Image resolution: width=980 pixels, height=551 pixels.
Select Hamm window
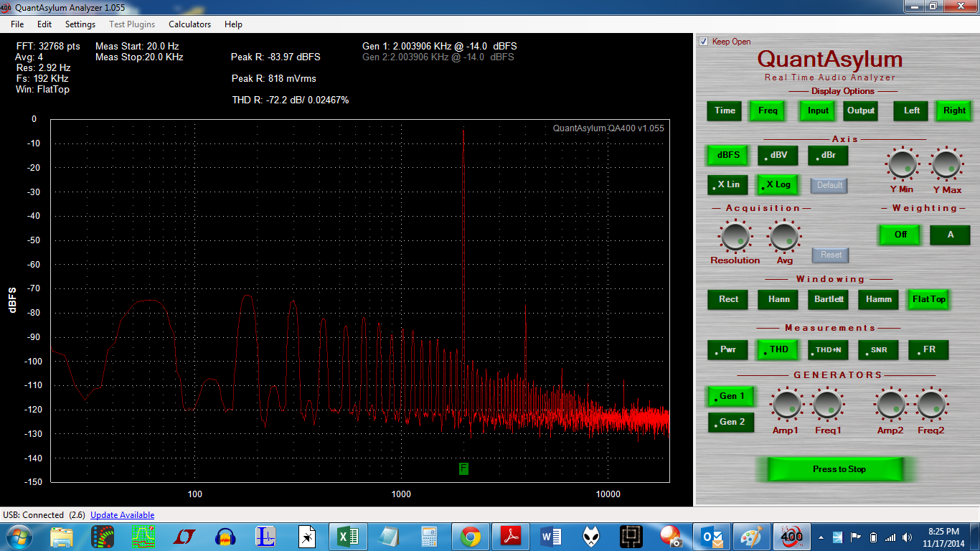879,299
